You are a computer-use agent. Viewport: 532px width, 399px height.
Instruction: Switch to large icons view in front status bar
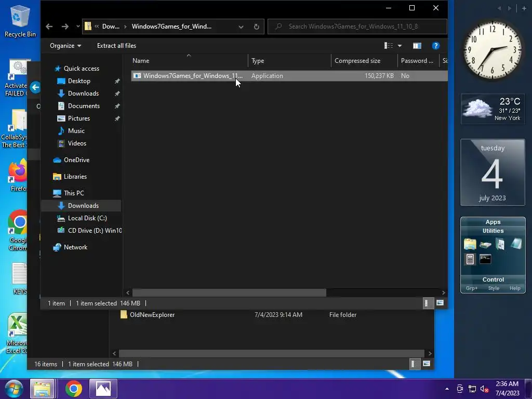point(440,303)
